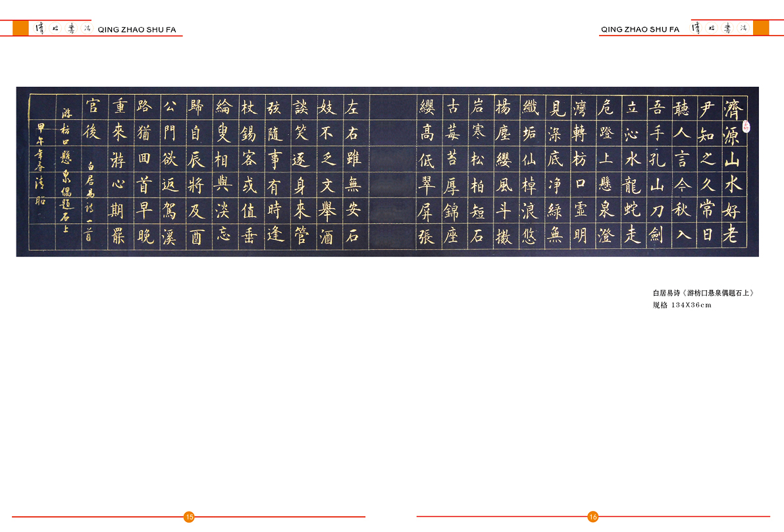Select the 清 logo circle in page 15 header
784x532 pixels.
point(39,28)
